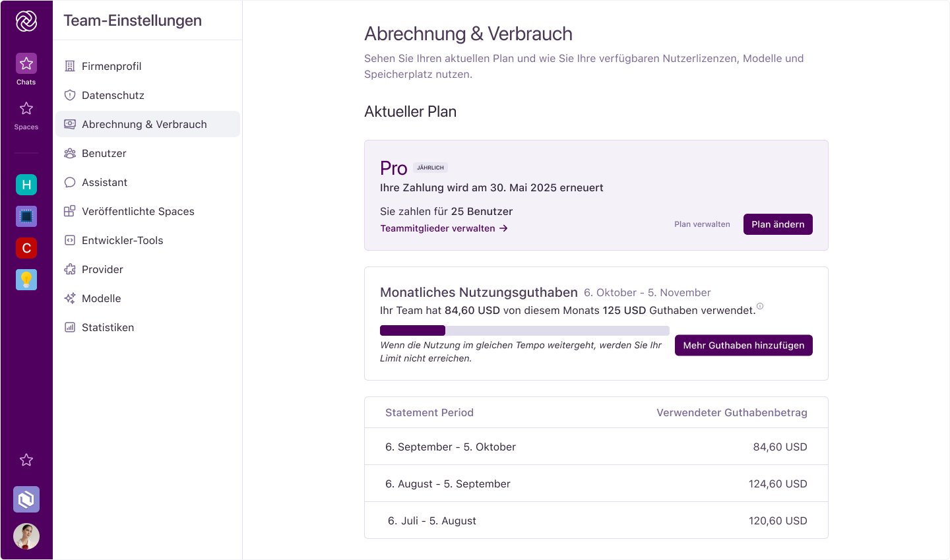Click the Plan verwalten link
The image size is (950, 560).
pos(702,224)
